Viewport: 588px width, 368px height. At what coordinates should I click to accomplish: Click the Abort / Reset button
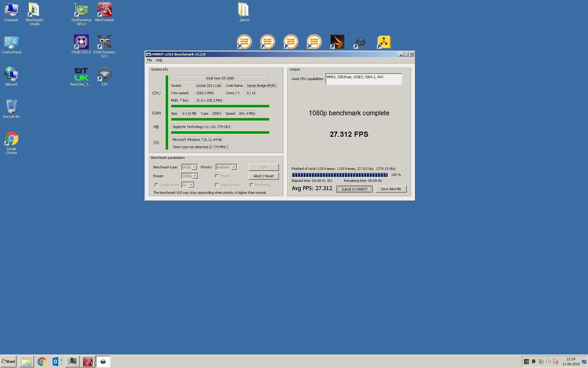(264, 176)
